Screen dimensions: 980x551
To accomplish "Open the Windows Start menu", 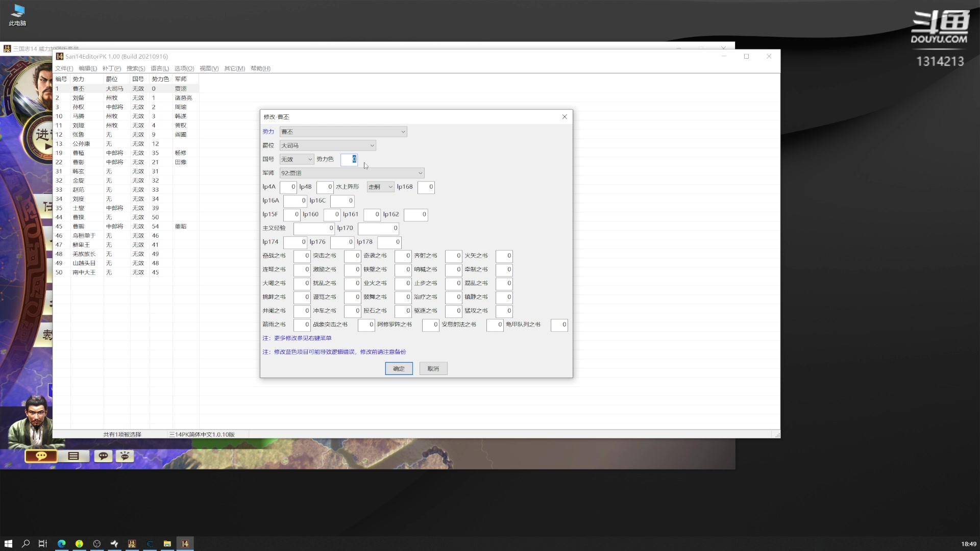I will [x=8, y=544].
